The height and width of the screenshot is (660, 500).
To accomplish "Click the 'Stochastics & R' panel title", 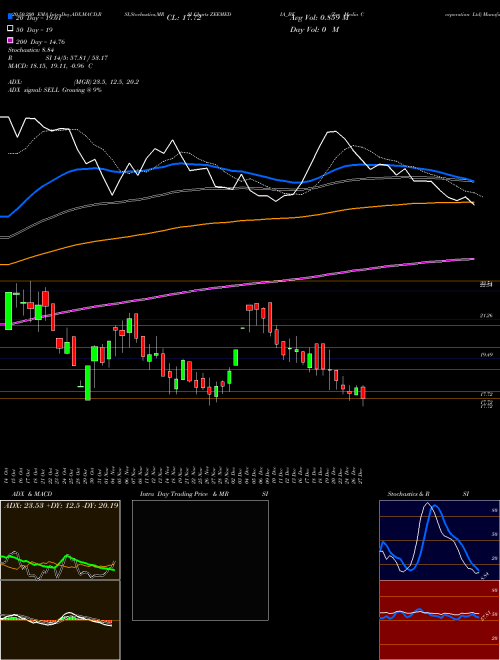I will click(409, 494).
